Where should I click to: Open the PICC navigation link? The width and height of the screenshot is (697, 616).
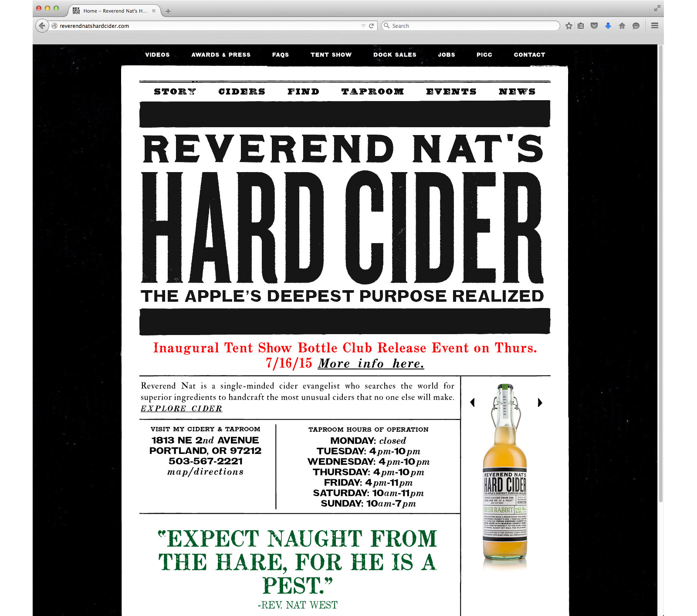click(x=484, y=55)
